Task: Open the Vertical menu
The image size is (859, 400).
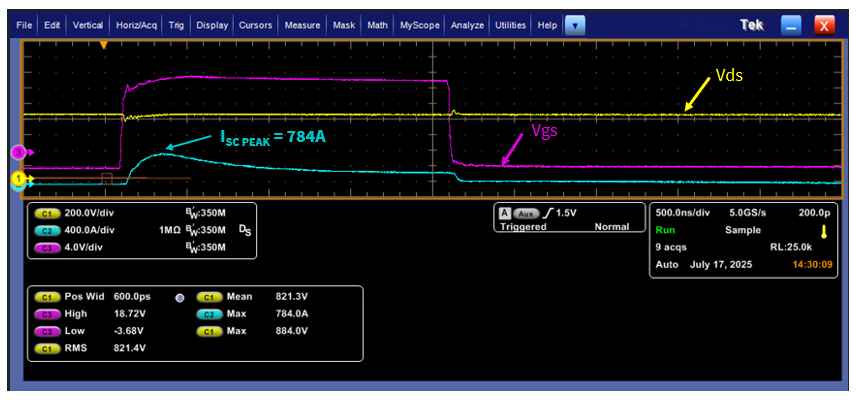Action: point(88,25)
